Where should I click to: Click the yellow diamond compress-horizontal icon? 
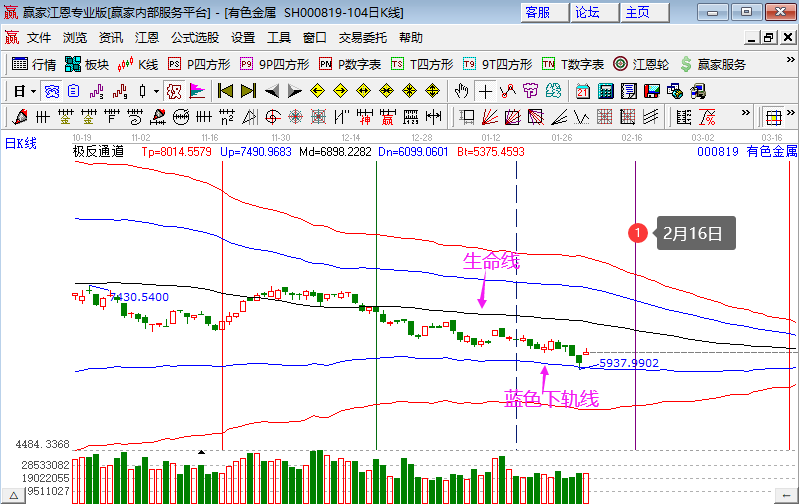click(x=386, y=92)
